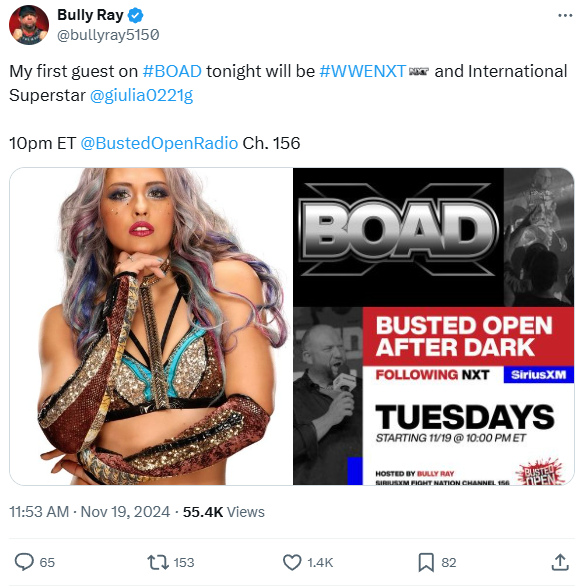
Task: Repost this tweet using the retweet icon
Action: pyautogui.click(x=157, y=562)
